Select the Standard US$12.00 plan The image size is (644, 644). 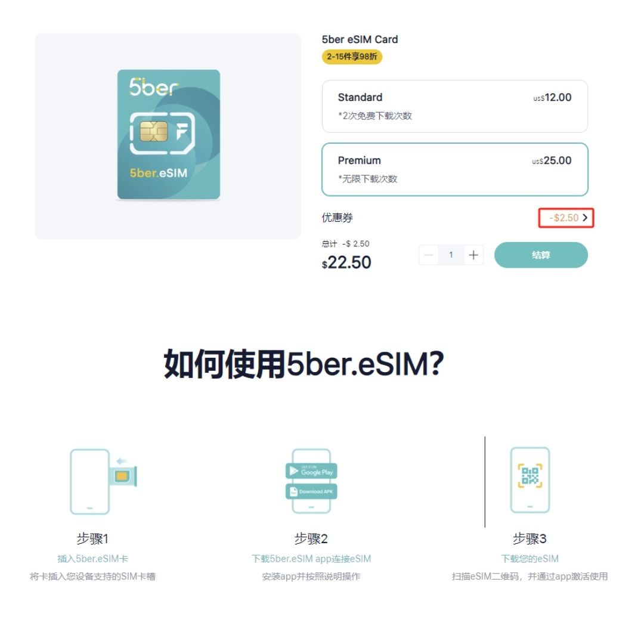pos(454,106)
